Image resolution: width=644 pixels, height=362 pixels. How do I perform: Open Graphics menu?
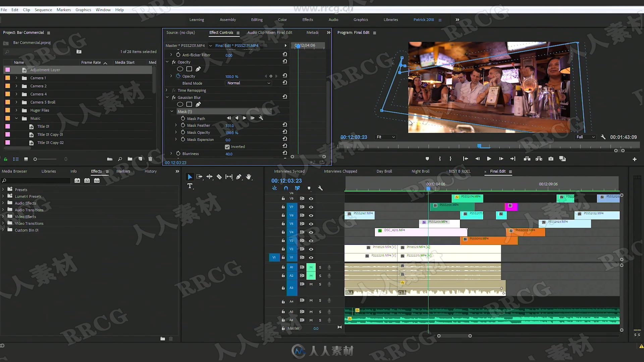coord(83,10)
